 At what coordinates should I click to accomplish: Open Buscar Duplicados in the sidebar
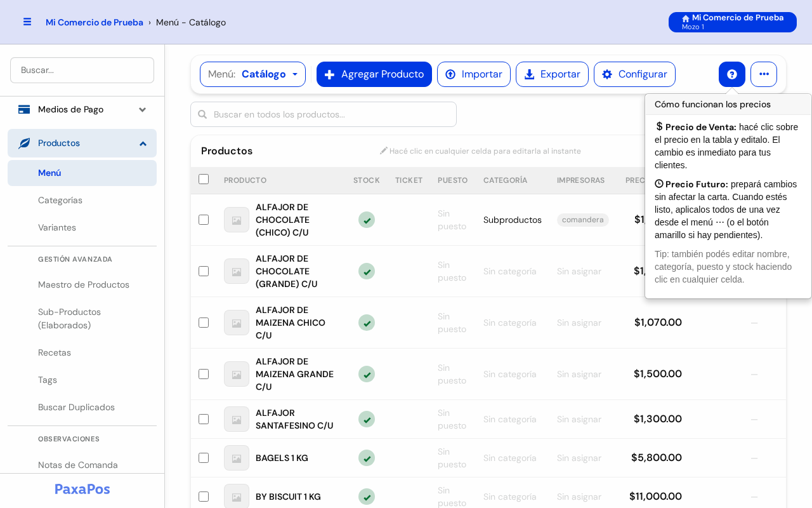82,407
